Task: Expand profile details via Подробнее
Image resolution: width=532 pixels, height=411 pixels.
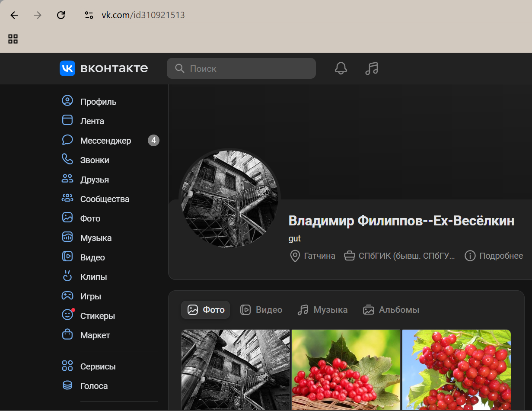Action: tap(494, 256)
